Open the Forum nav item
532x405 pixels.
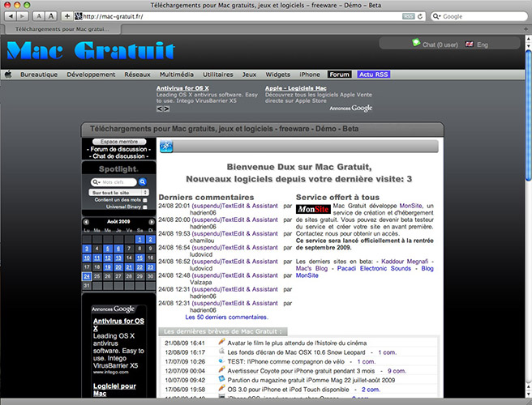pos(339,75)
